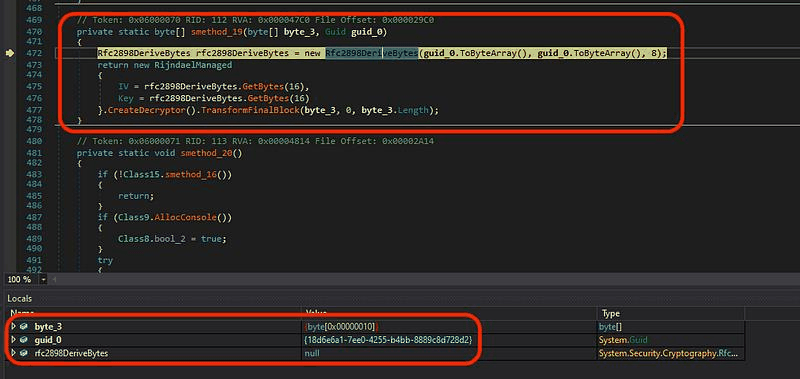Screen dimensions: 800x379
Task: Click the IV property on line 475
Action: click(x=123, y=86)
